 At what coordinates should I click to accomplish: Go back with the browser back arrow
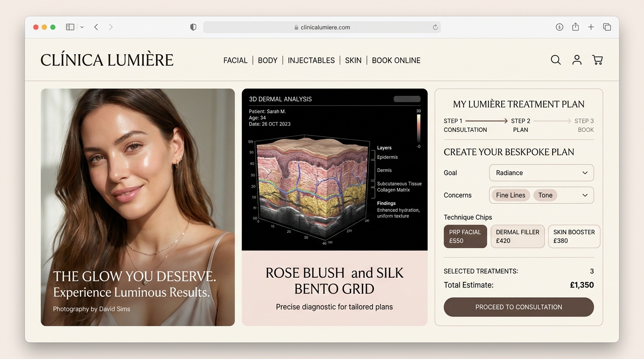click(96, 27)
